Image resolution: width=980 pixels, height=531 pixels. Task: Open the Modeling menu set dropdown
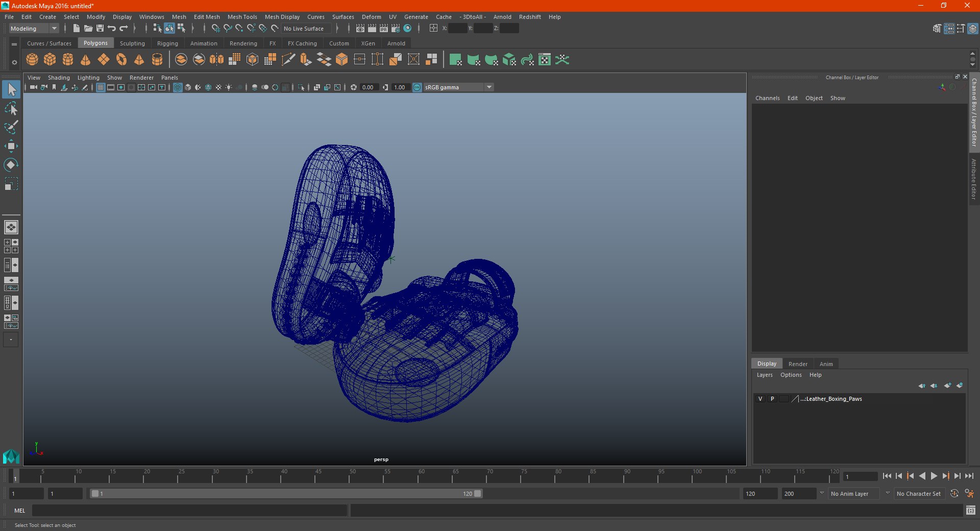pyautogui.click(x=54, y=29)
